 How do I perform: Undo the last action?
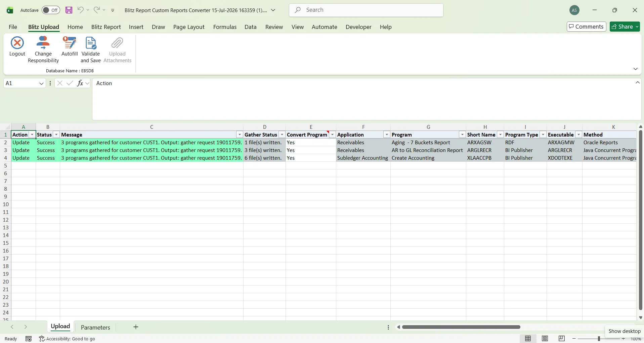(x=80, y=10)
